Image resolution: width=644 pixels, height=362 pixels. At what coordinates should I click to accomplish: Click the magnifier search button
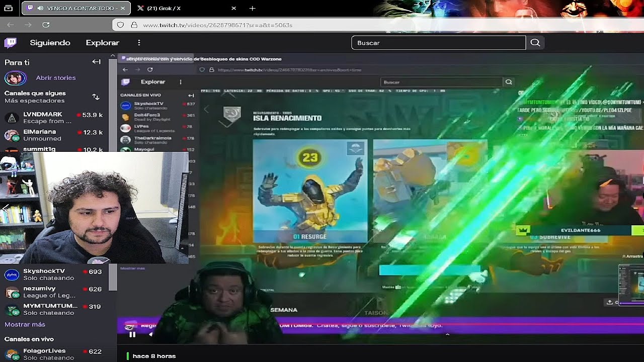[535, 43]
